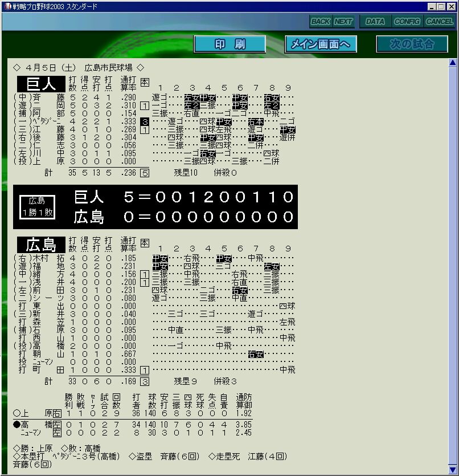Click the vertical scrollbar track

453,266
